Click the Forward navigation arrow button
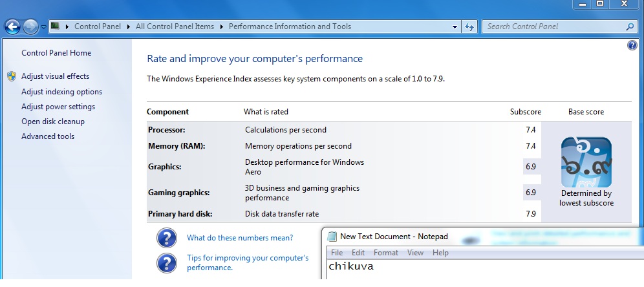 point(30,27)
